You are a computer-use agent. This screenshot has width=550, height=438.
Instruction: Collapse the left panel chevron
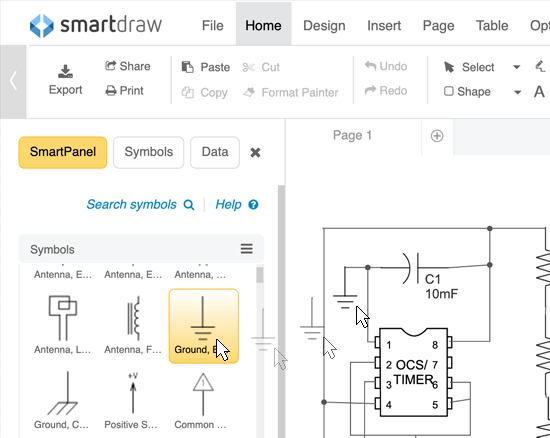13,81
